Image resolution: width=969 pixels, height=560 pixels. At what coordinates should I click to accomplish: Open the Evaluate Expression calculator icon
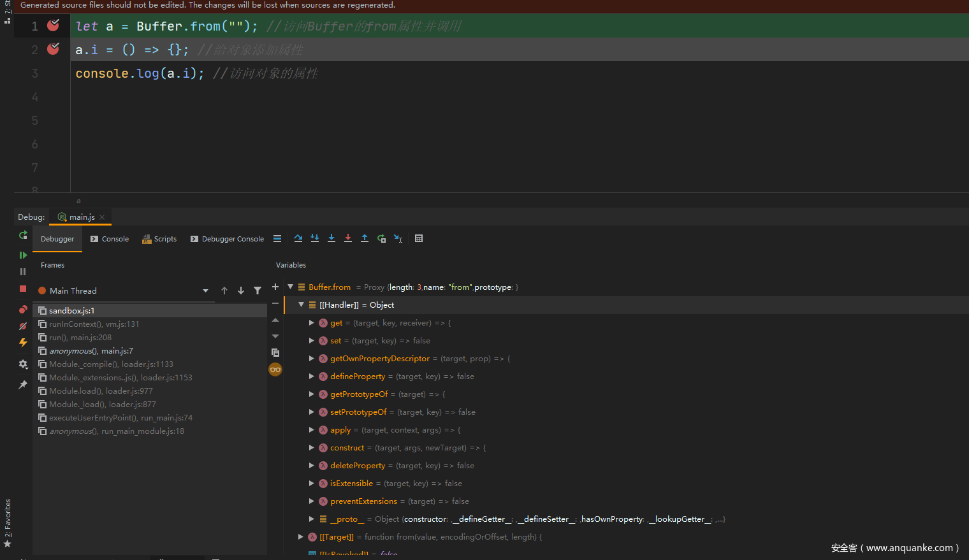[x=419, y=238]
